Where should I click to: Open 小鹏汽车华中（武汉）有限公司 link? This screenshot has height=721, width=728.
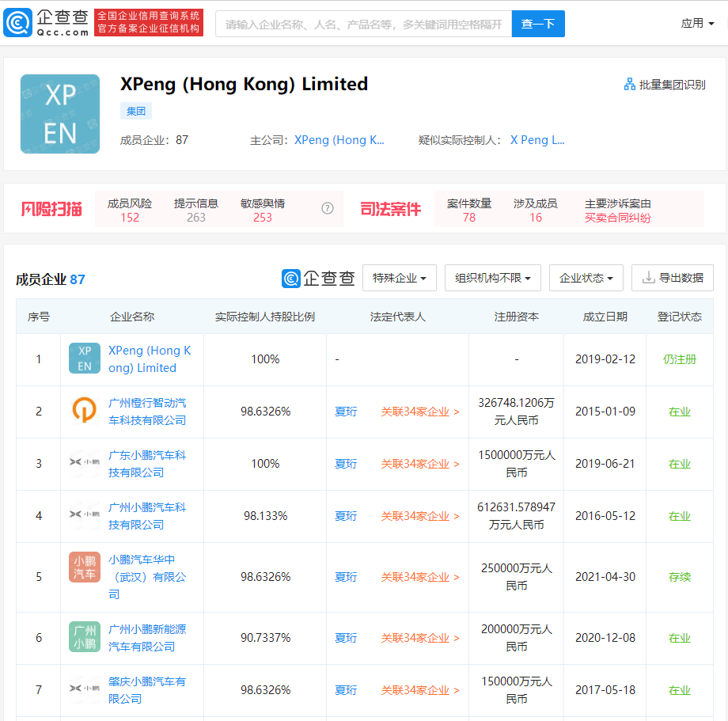147,577
